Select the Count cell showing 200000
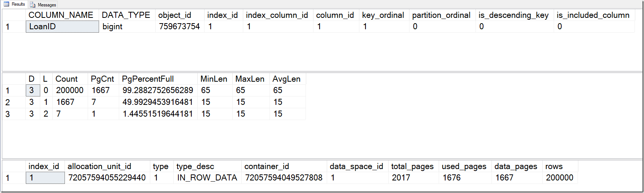The height and width of the screenshot is (193, 644). click(70, 90)
